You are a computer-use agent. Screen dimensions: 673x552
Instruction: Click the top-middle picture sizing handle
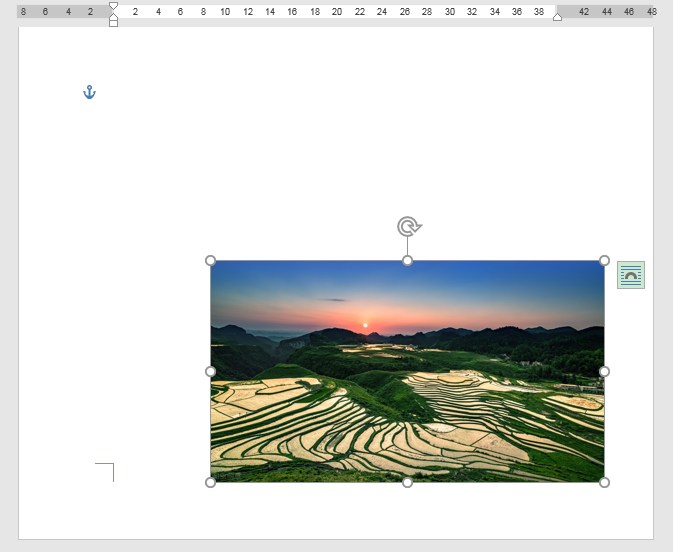tap(407, 261)
